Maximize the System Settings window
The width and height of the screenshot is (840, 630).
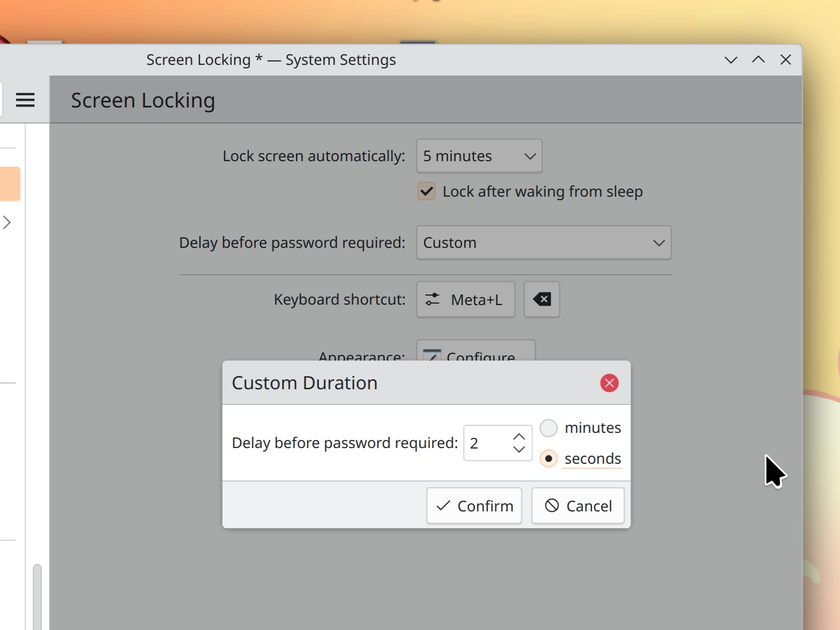pyautogui.click(x=758, y=60)
